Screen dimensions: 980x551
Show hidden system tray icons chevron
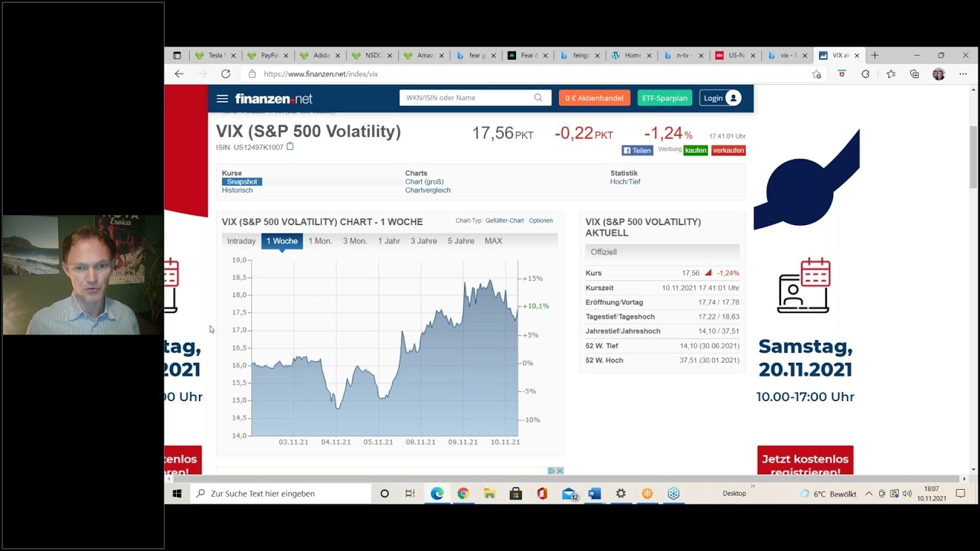(x=869, y=494)
